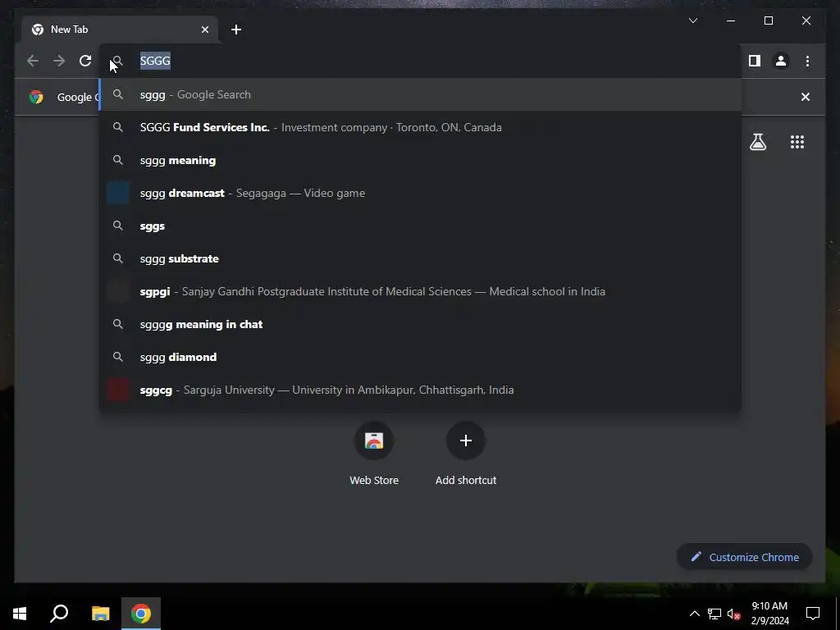The image size is (840, 630).
Task: Open the Chrome profile avatar
Action: [781, 61]
